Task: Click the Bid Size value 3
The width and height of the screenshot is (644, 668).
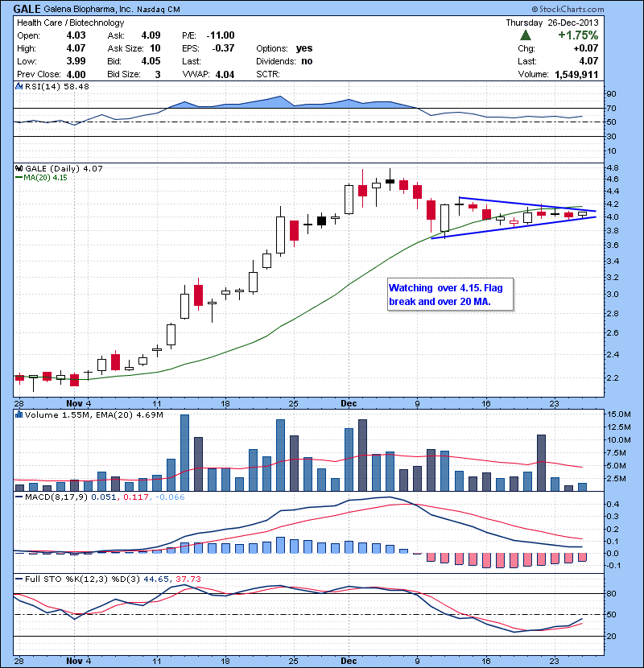Action: pos(158,75)
